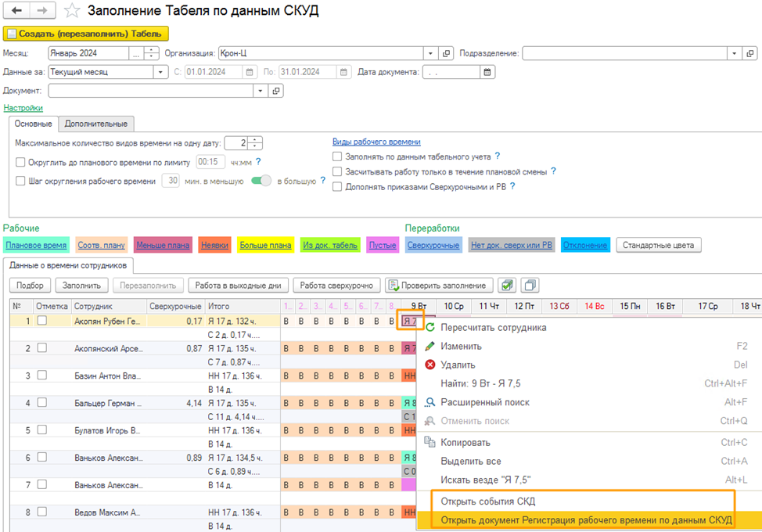The height and width of the screenshot is (532, 762).
Task: Expand the Организация dropdown list
Action: [430, 53]
